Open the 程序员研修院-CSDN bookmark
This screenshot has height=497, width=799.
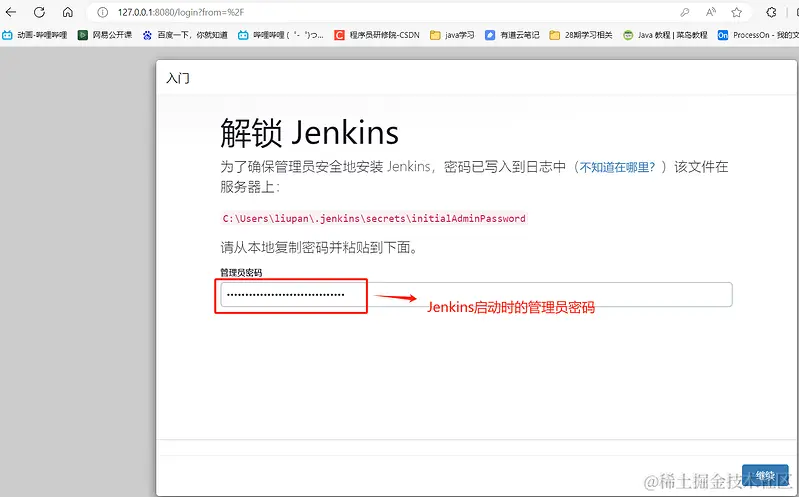pyautogui.click(x=377, y=35)
